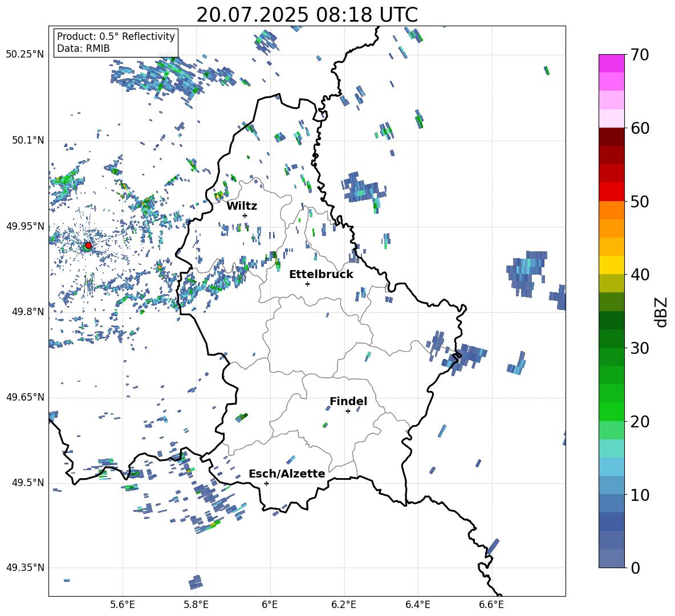Click the longitude label 6.2°E
Image resolution: width=675 pixels, height=616 pixels.
(x=344, y=605)
